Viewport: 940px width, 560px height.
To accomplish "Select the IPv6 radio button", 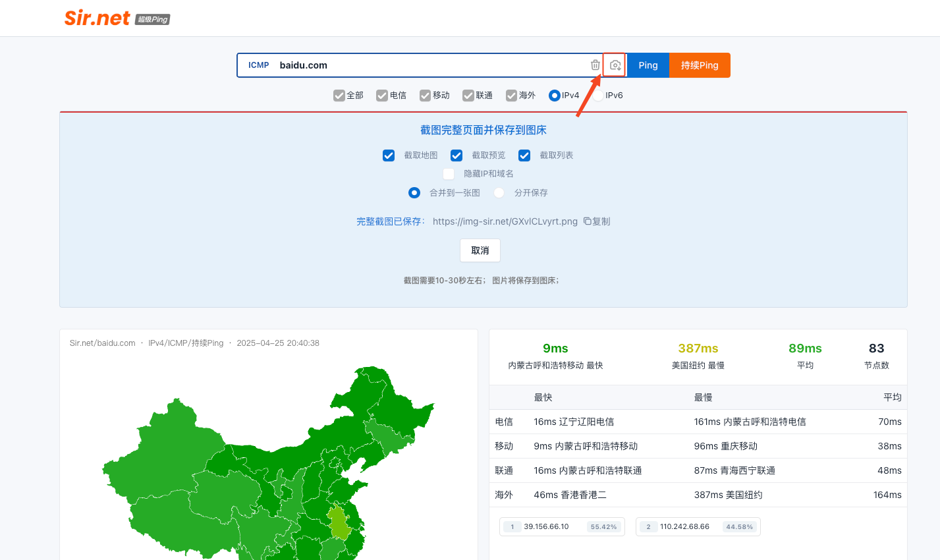I will click(598, 96).
